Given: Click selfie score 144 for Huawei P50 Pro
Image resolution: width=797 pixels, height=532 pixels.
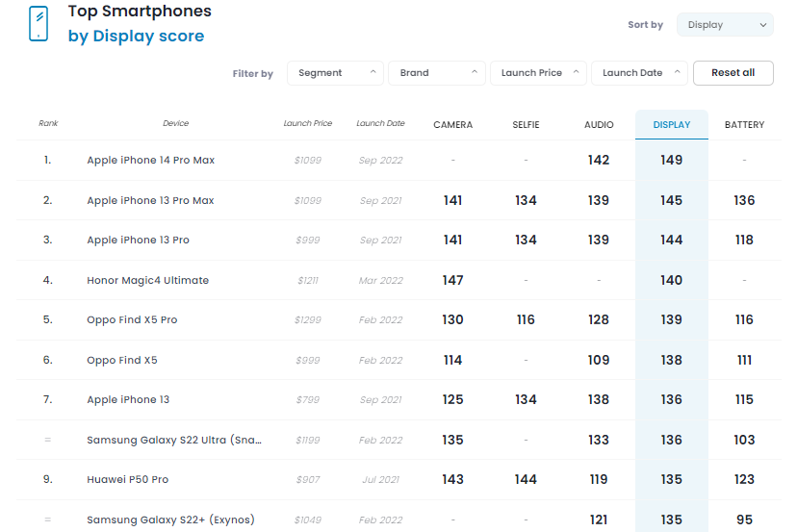Looking at the screenshot, I should point(526,479).
